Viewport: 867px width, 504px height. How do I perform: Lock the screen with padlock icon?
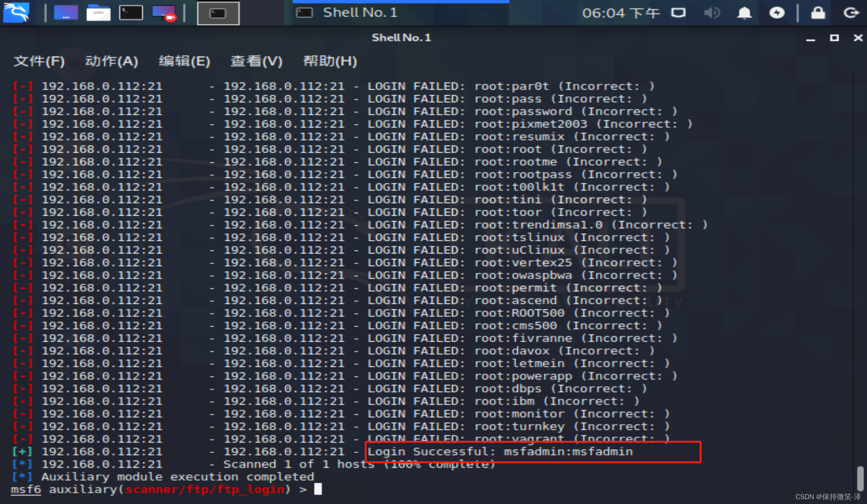[x=818, y=13]
